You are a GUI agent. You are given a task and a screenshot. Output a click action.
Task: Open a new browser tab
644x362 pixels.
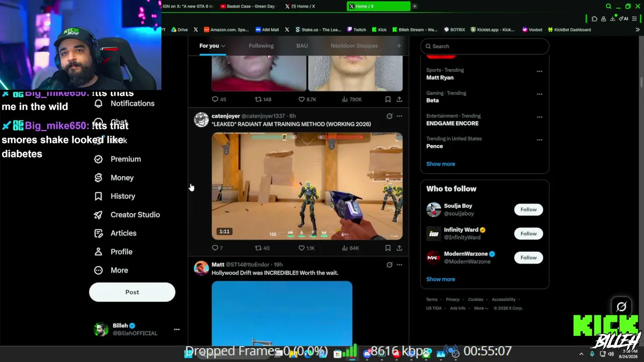[x=415, y=6]
